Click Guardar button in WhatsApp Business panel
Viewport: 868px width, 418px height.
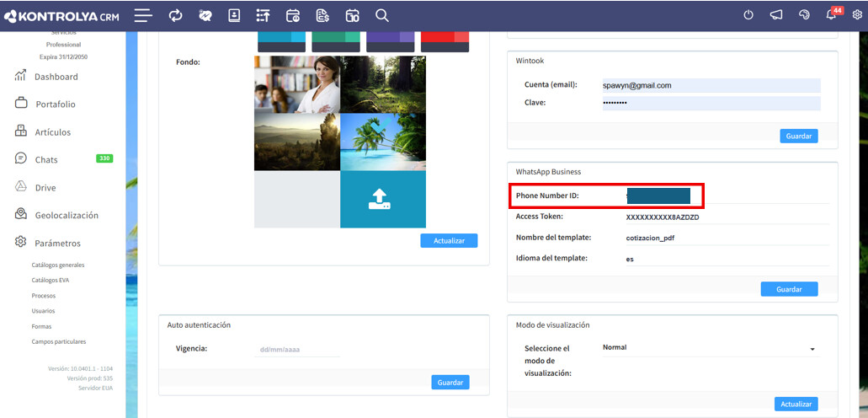pos(788,289)
